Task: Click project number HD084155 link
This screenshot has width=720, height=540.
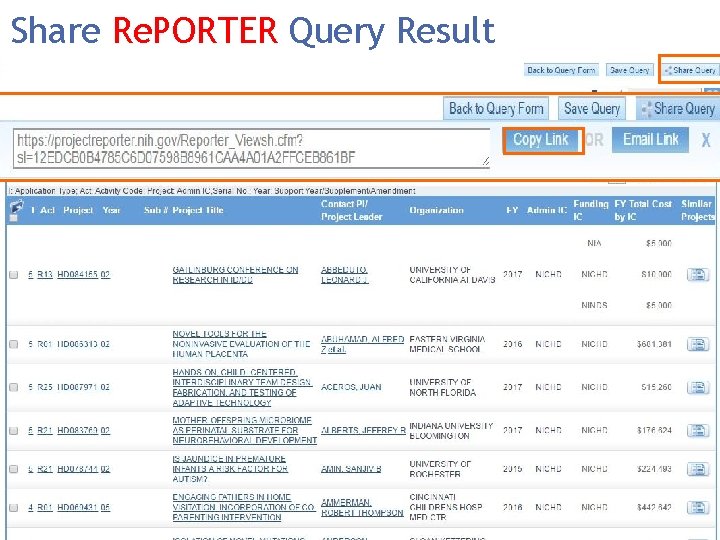Action: coord(77,275)
